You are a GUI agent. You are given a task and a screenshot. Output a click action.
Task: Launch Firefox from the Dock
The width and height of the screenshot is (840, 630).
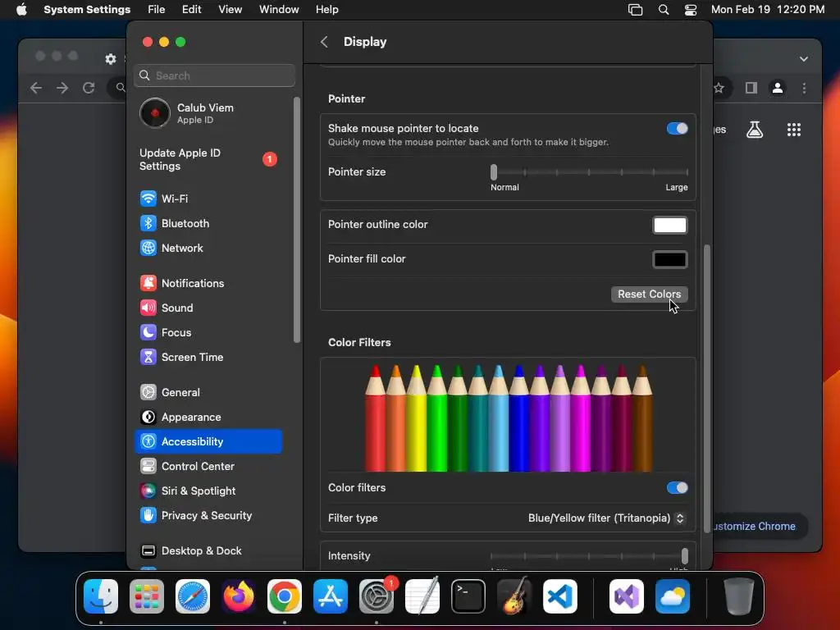coord(239,596)
